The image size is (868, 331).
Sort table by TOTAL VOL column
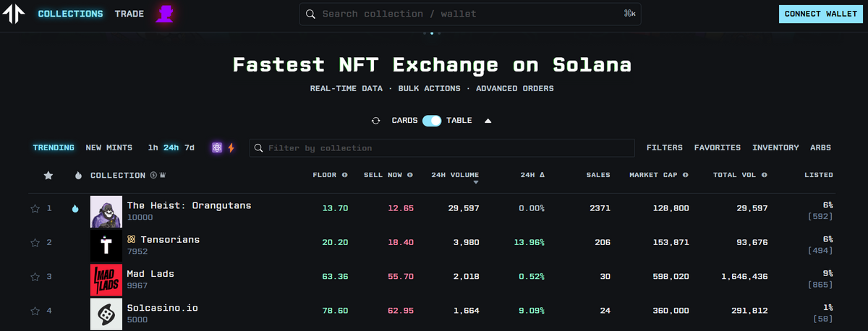click(x=735, y=175)
